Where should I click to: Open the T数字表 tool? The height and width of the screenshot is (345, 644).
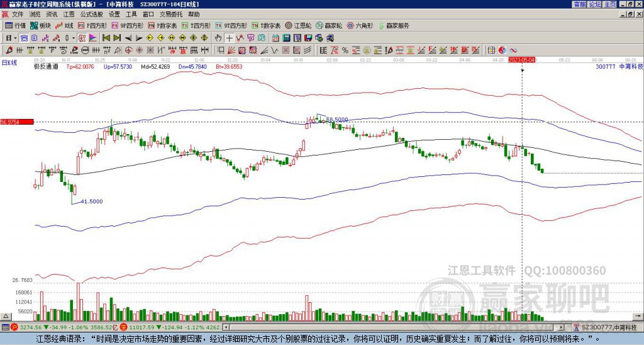point(266,25)
